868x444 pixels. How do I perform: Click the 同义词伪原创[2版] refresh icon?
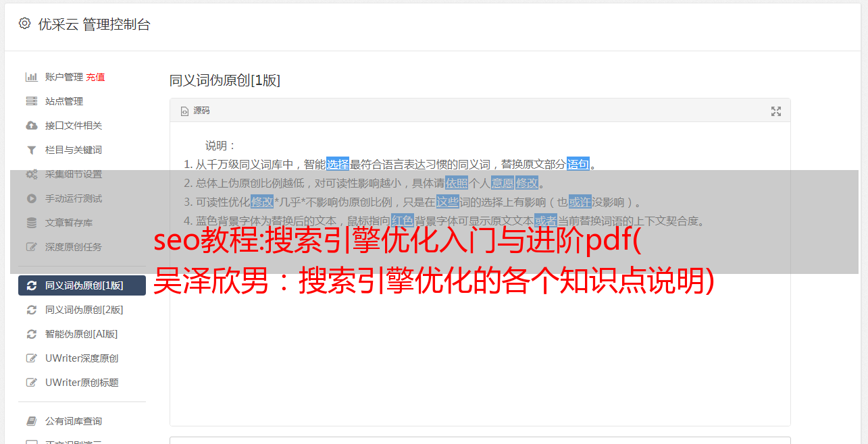point(31,310)
